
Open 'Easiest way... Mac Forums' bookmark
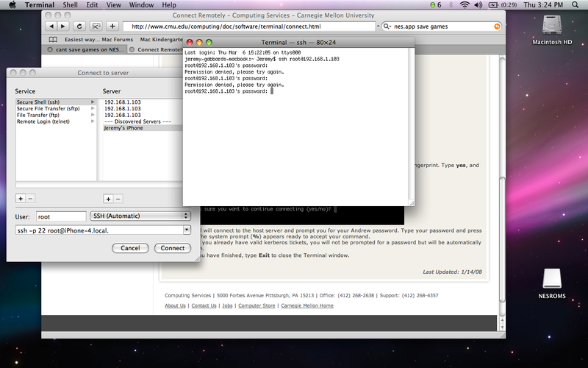tap(98, 40)
